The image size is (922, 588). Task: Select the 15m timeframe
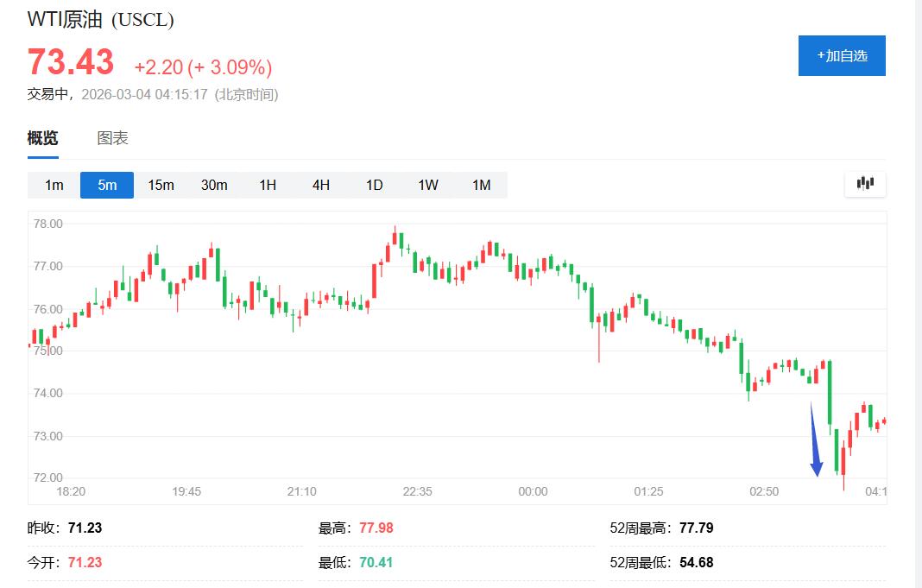tap(161, 185)
